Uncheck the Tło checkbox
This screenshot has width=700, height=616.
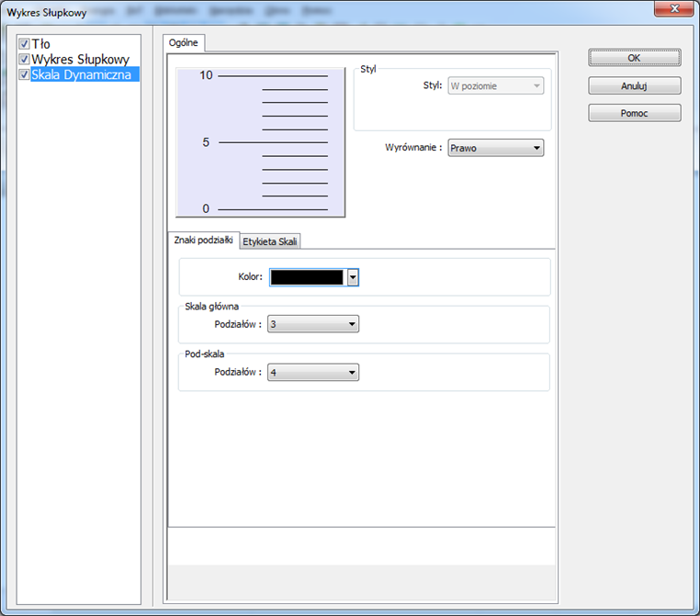(x=24, y=44)
